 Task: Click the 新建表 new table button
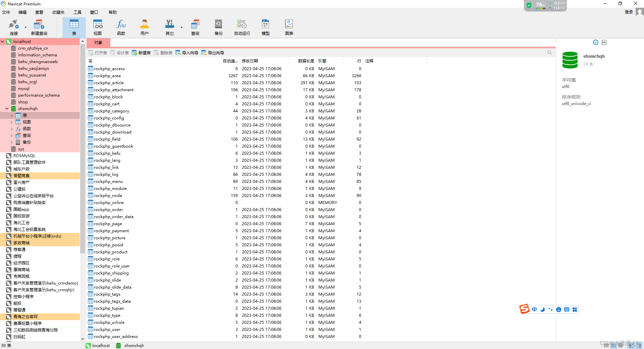coord(141,53)
